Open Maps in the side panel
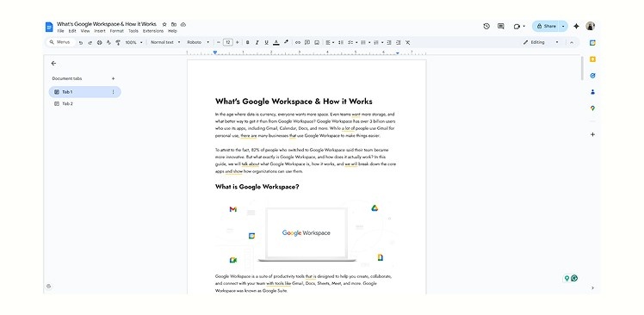Screen dimensions: 644x315 click(x=592, y=108)
